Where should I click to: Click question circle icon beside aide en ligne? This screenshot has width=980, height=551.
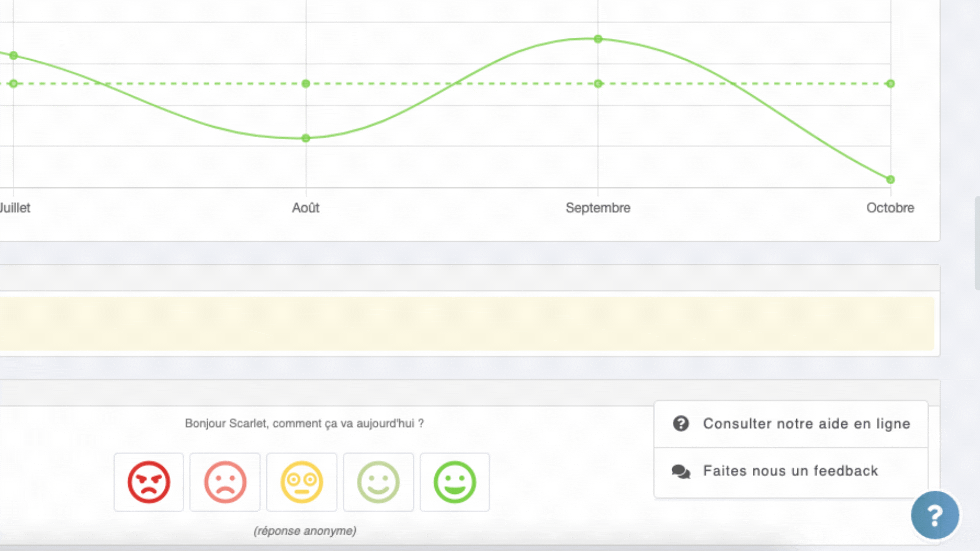click(x=681, y=423)
